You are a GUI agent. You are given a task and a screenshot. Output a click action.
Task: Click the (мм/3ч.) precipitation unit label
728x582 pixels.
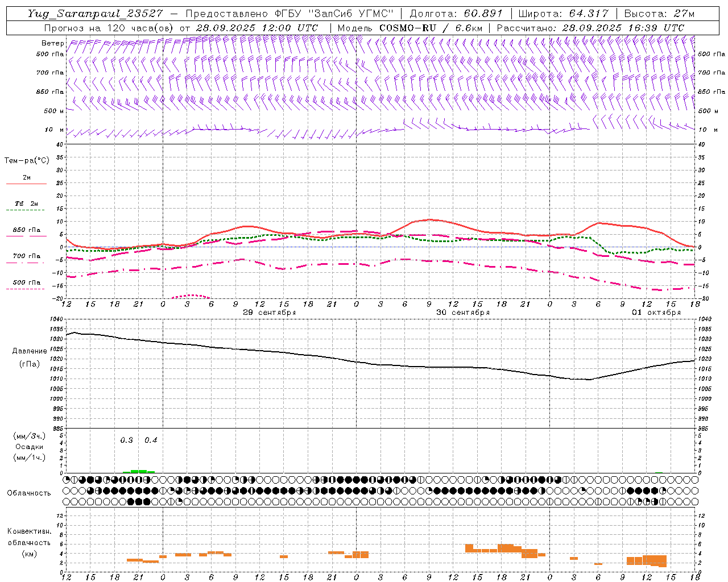pos(30,436)
